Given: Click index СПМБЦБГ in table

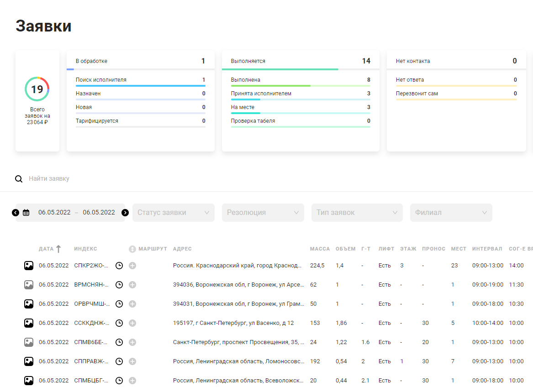Looking at the screenshot, I should click(x=91, y=381).
